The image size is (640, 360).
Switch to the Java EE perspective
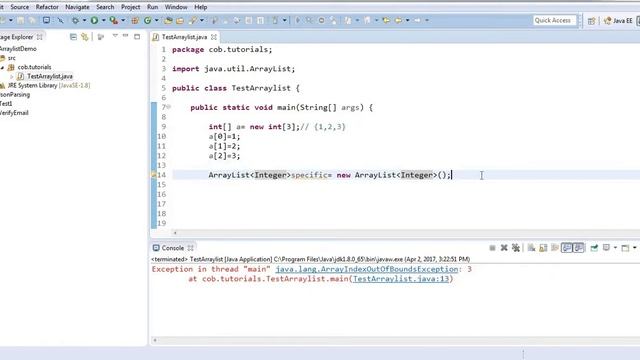click(618, 20)
